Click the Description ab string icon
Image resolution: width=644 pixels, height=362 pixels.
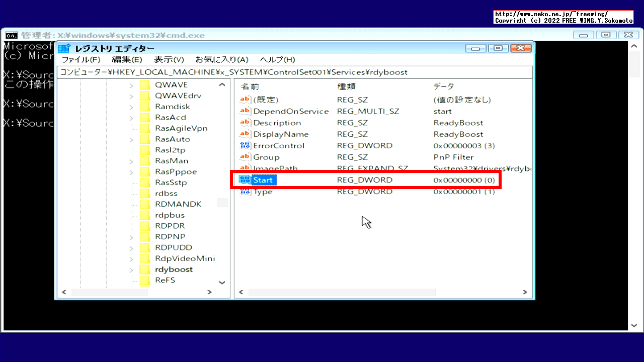point(245,122)
